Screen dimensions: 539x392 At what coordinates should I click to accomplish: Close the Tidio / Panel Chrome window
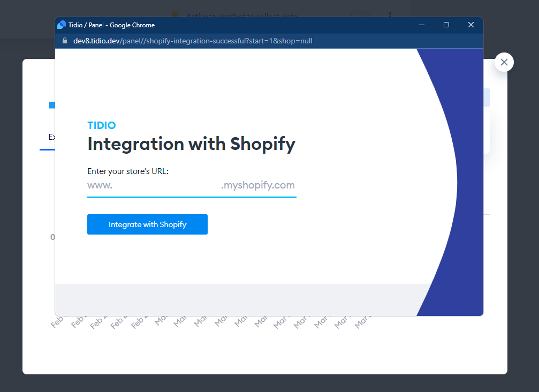(471, 25)
